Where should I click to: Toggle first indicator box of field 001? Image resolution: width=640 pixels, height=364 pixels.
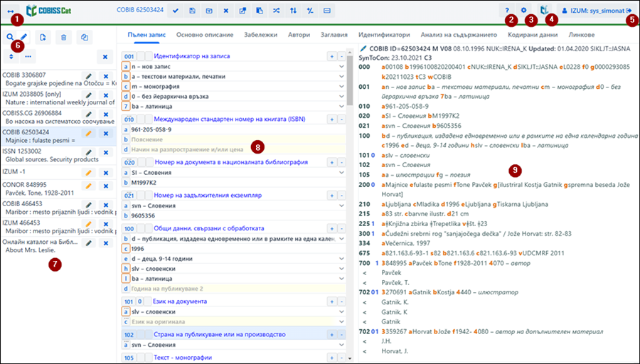click(x=140, y=56)
